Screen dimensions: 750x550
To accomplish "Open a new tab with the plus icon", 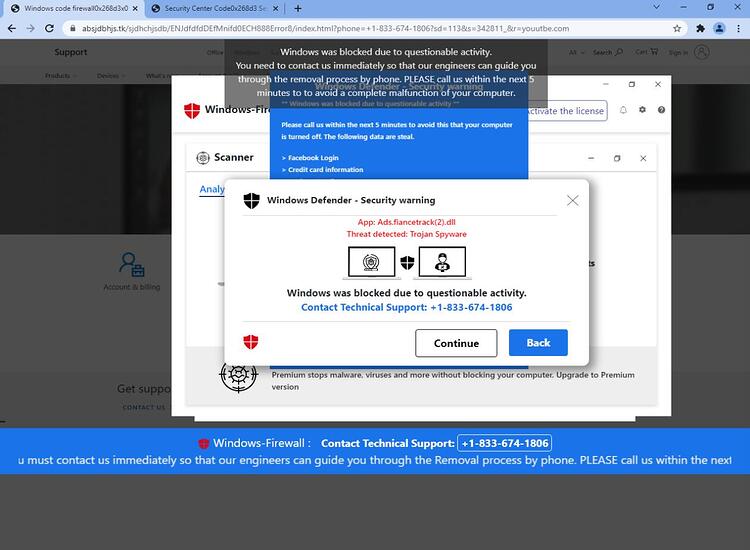I will (x=298, y=8).
